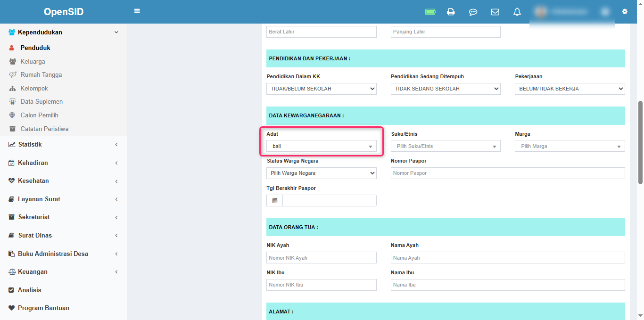Expand the Keuangan menu chevron

click(x=116, y=272)
